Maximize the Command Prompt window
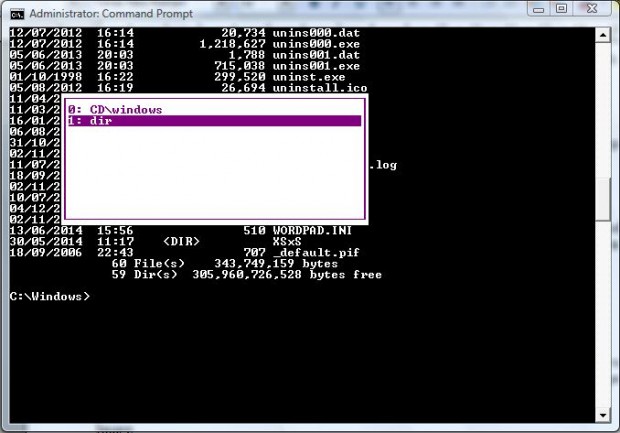The image size is (620, 433). coord(561,9)
